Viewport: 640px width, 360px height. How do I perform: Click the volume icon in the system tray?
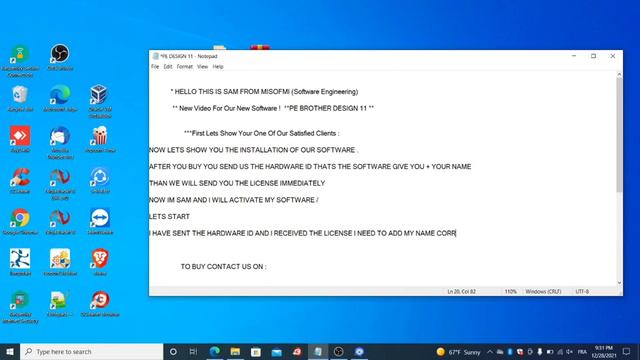(x=570, y=351)
